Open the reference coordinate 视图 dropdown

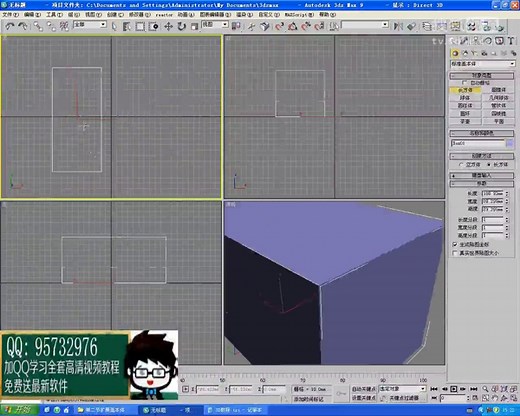[215, 25]
